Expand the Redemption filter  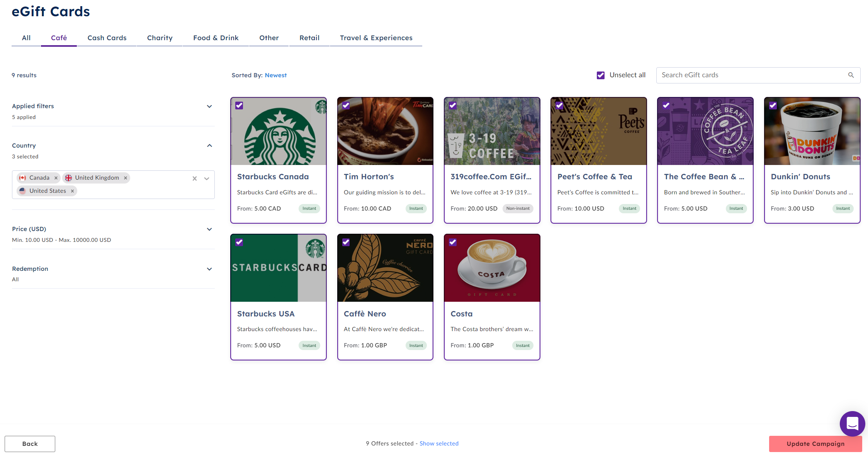[x=209, y=269]
